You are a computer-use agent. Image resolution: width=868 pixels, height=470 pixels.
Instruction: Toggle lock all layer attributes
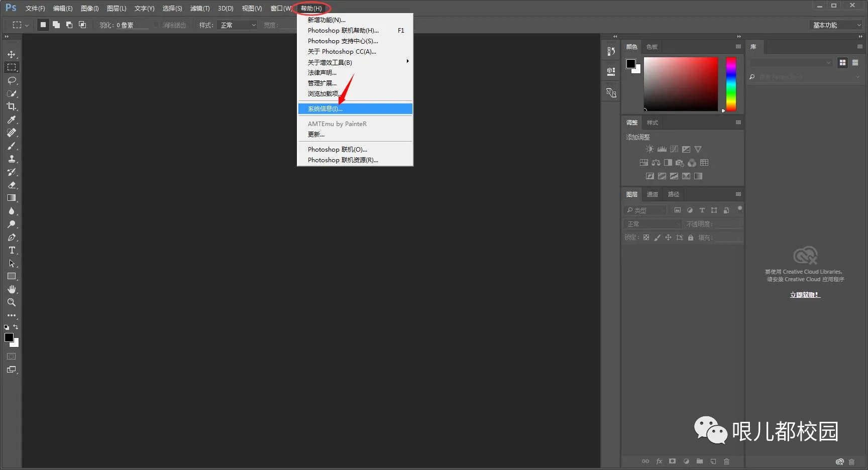(691, 238)
